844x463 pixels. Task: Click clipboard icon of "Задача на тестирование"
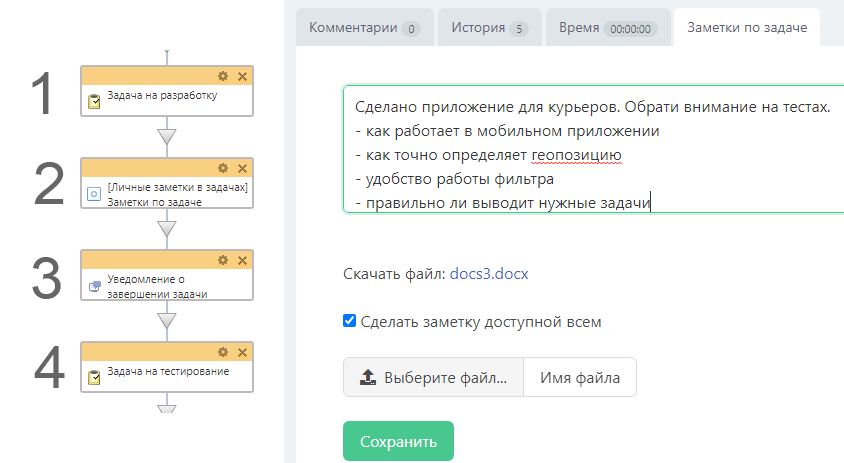pyautogui.click(x=94, y=377)
